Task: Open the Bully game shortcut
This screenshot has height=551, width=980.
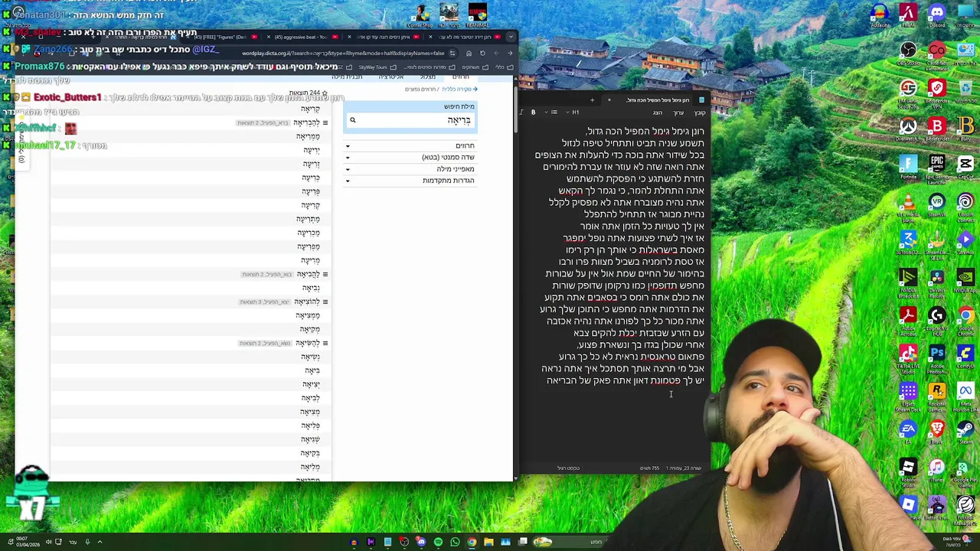Action: click(x=965, y=128)
